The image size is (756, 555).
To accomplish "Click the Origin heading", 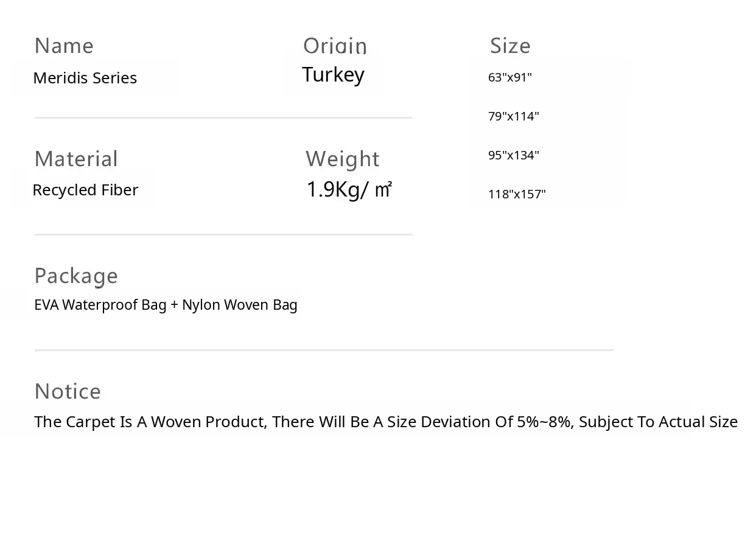I will pyautogui.click(x=335, y=46).
